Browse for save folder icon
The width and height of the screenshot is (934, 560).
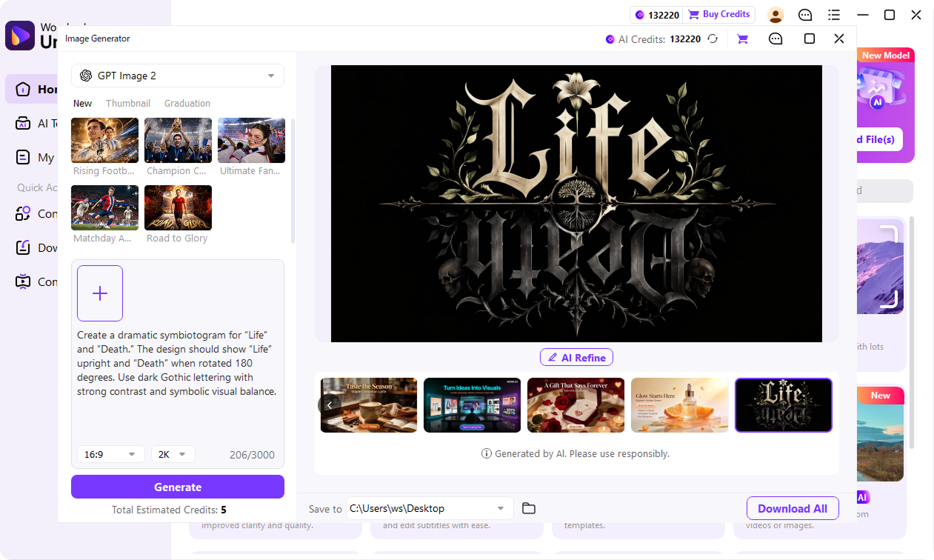(528, 508)
